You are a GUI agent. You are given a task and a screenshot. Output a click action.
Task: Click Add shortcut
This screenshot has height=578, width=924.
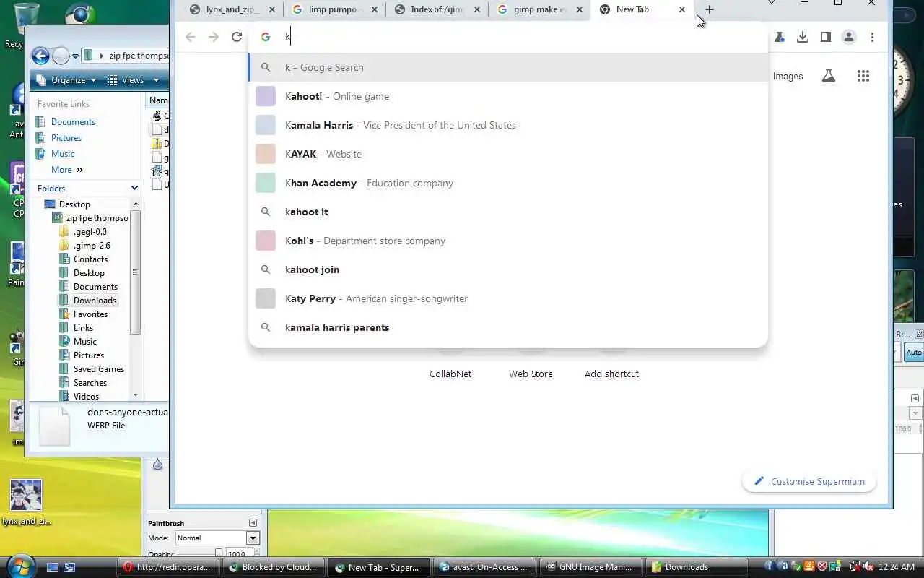click(x=611, y=374)
